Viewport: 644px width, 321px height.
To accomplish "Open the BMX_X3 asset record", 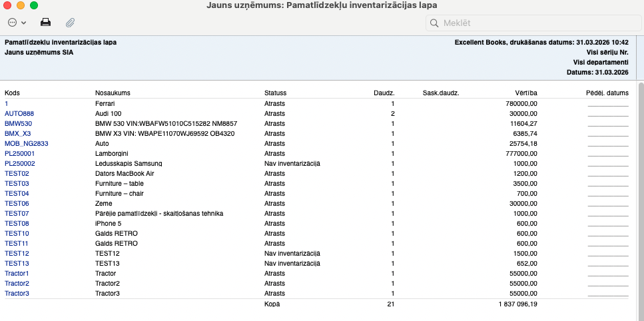I will (x=17, y=134).
